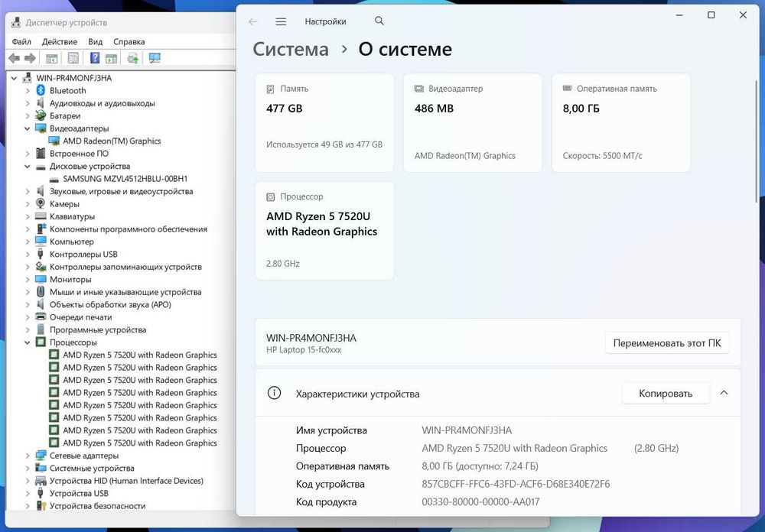Image resolution: width=765 pixels, height=532 pixels.
Task: Click the Устройства безопасности key icon
Action: [x=41, y=506]
